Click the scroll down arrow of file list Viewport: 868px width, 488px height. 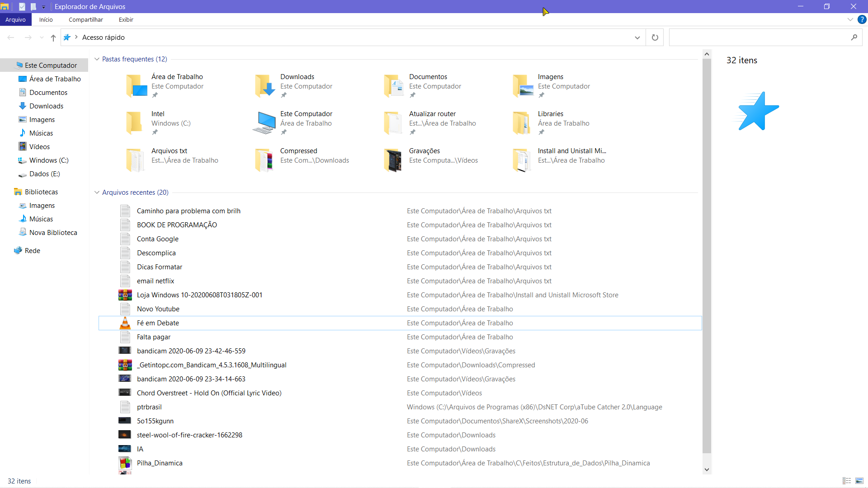pyautogui.click(x=707, y=470)
